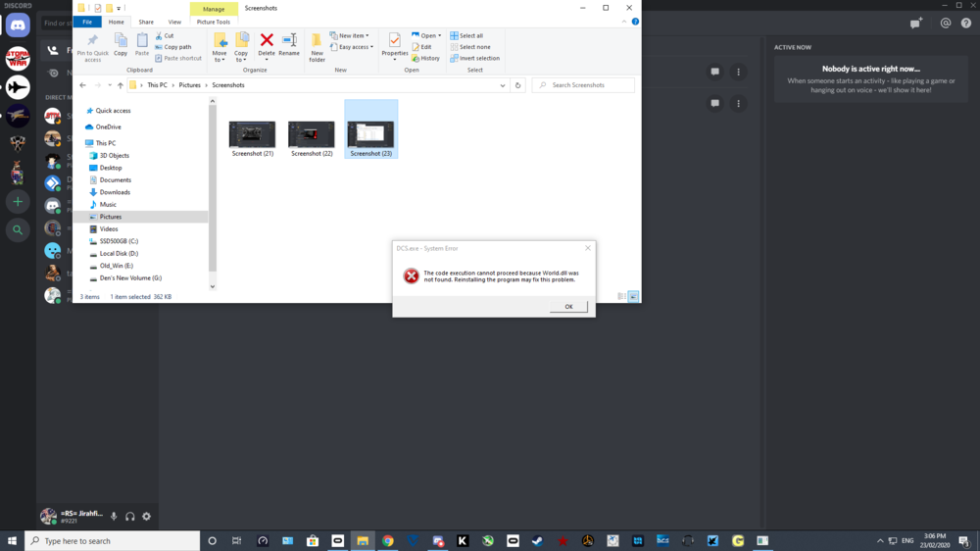The image size is (980, 551).
Task: Open Explorer help question mark icon
Action: pos(635,22)
